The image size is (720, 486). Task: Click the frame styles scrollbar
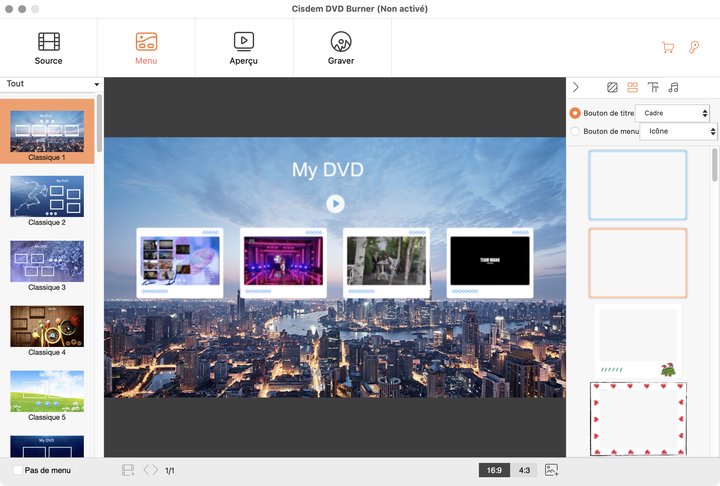coord(714,164)
